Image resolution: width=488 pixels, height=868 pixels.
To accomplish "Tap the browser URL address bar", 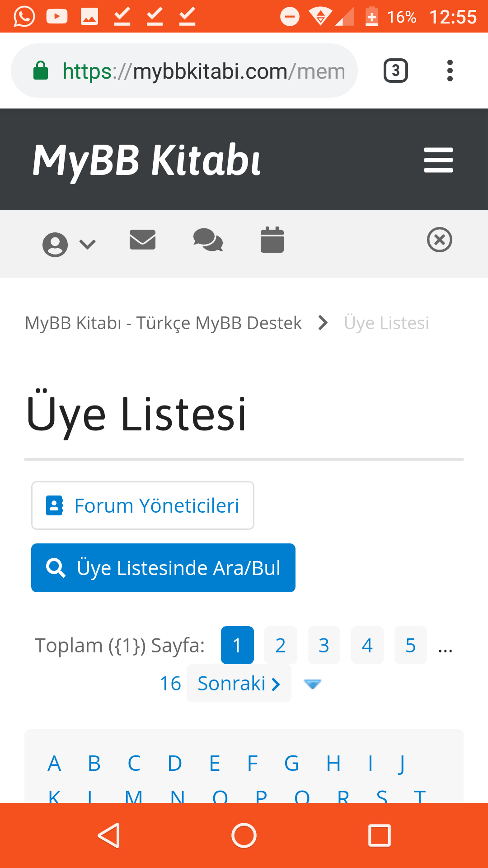I will tap(203, 71).
